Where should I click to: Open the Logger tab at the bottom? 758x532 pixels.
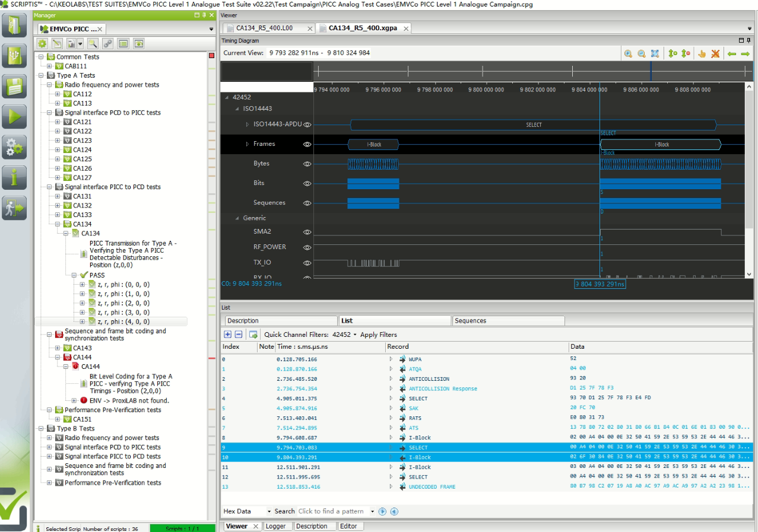275,526
